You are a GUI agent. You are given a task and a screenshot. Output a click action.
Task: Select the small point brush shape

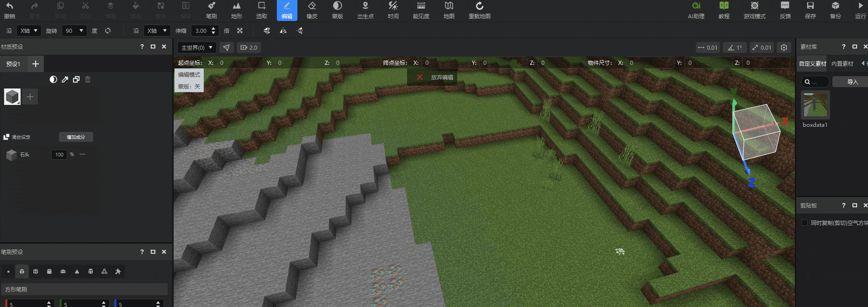coord(8,271)
